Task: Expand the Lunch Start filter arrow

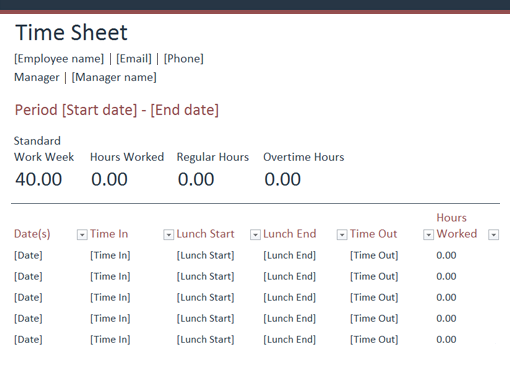Action: pyautogui.click(x=255, y=235)
